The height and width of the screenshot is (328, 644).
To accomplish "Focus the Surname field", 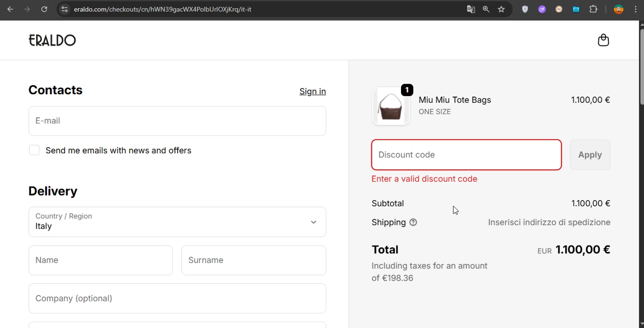I will (x=254, y=260).
